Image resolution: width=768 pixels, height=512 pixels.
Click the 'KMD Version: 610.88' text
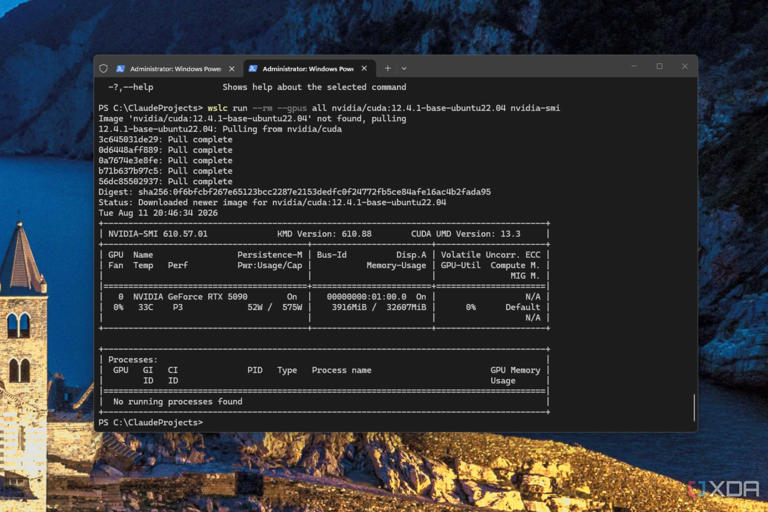(x=324, y=234)
